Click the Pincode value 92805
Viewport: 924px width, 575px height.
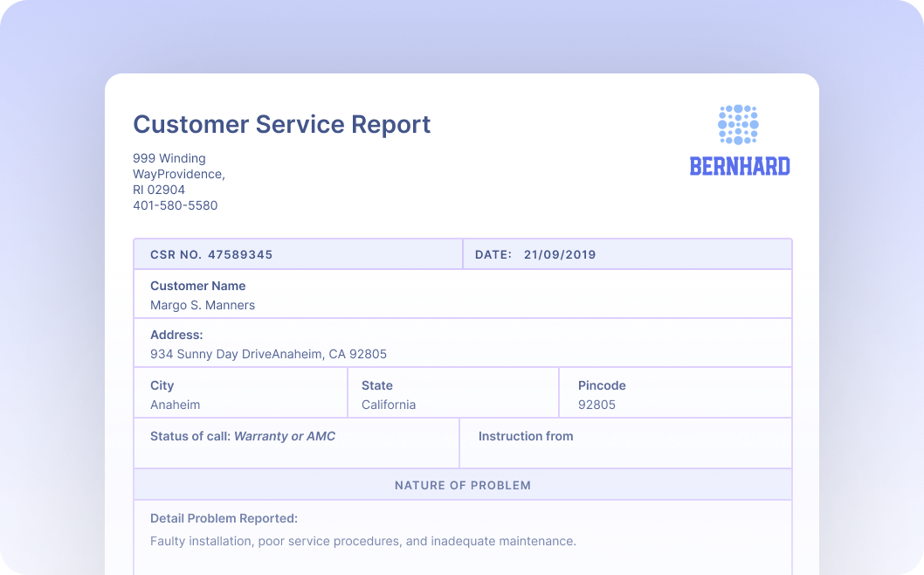click(596, 405)
